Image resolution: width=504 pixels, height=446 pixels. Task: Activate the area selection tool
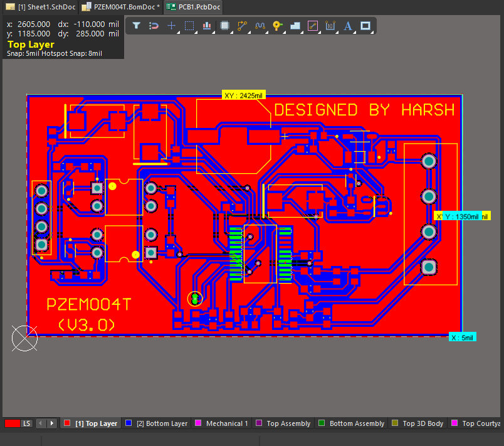(x=189, y=26)
